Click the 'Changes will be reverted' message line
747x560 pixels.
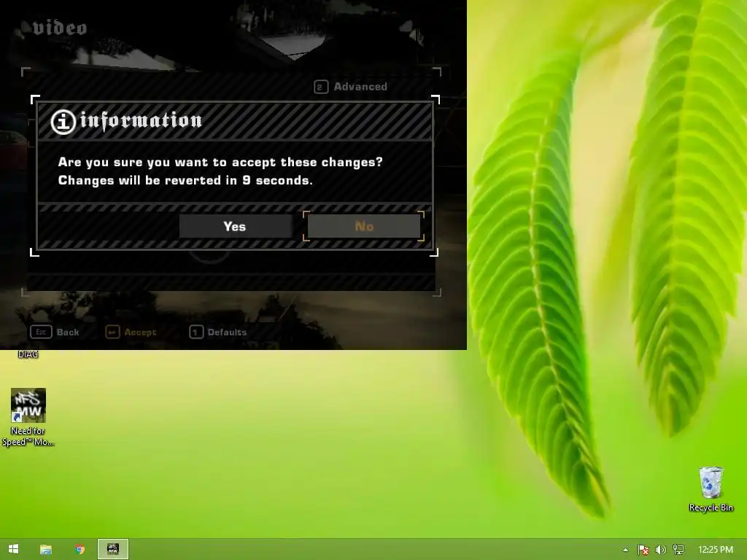point(185,181)
